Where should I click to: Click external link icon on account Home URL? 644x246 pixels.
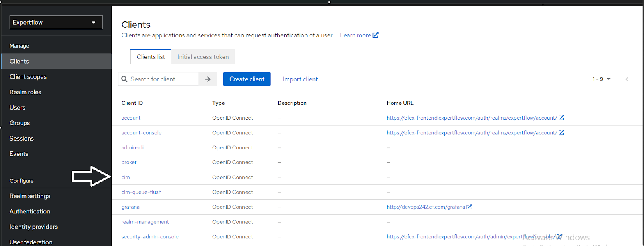pyautogui.click(x=561, y=118)
